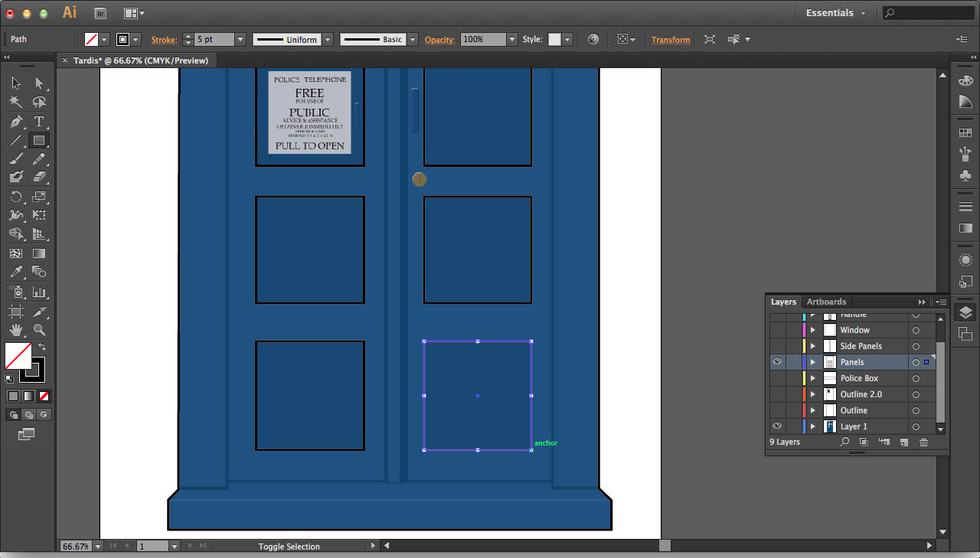This screenshot has height=558, width=980.
Task: Choose the Rectangle tool
Action: click(39, 140)
